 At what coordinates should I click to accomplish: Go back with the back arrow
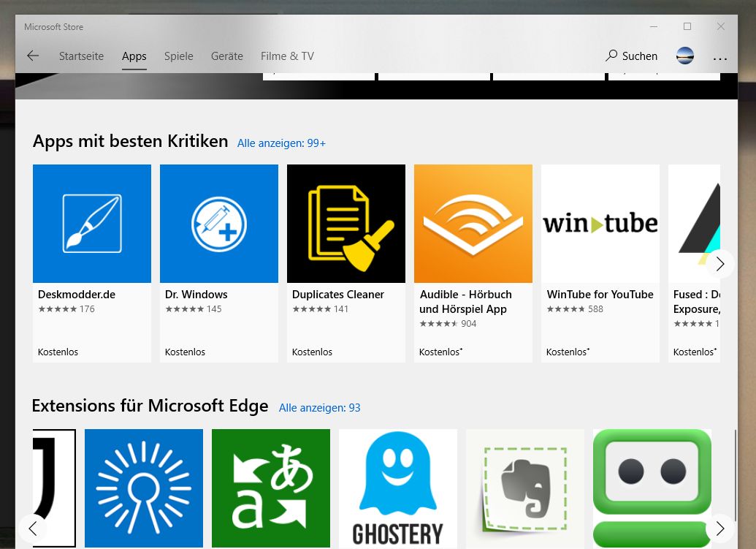[33, 56]
